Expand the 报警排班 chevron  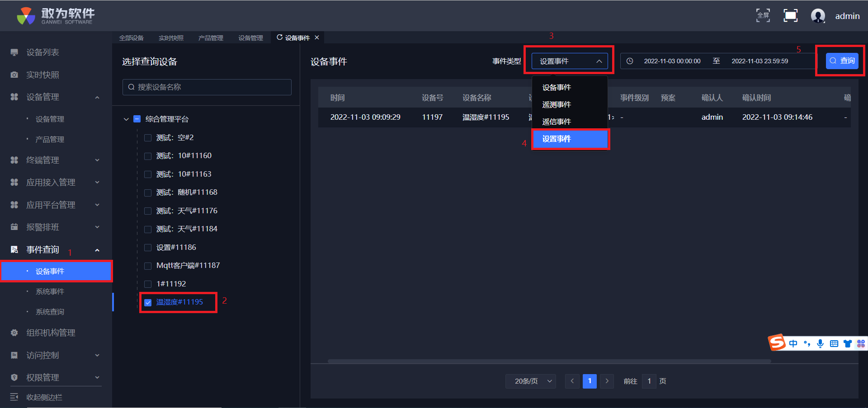click(x=97, y=227)
